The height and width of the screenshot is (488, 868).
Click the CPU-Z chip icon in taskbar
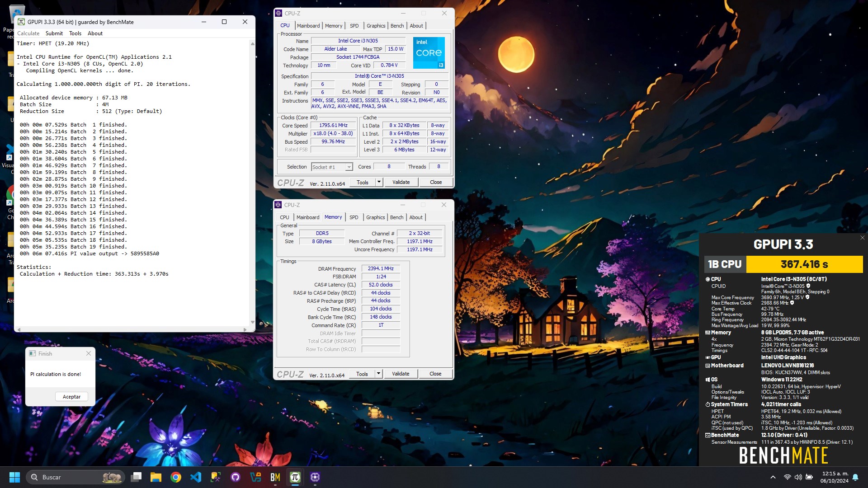click(315, 477)
